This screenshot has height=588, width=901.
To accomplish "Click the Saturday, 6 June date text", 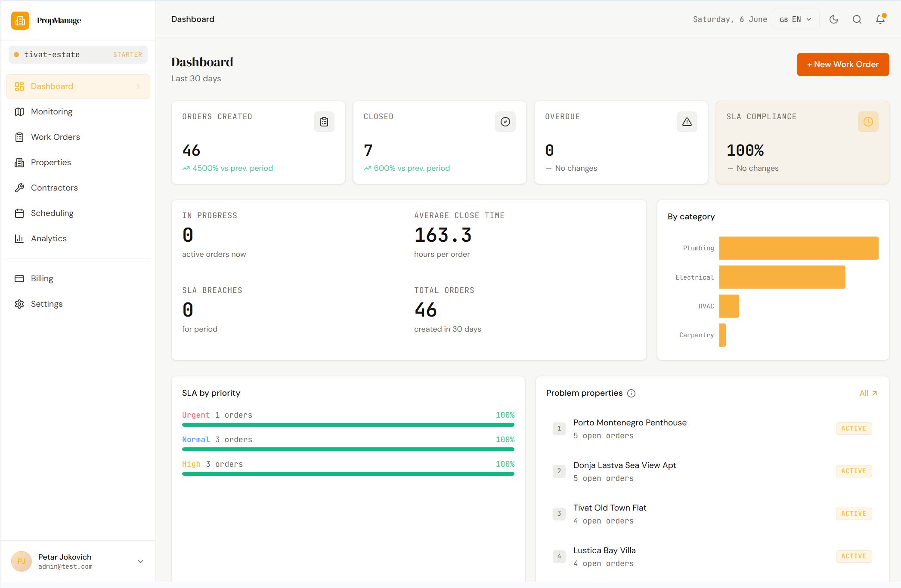I will coord(730,19).
